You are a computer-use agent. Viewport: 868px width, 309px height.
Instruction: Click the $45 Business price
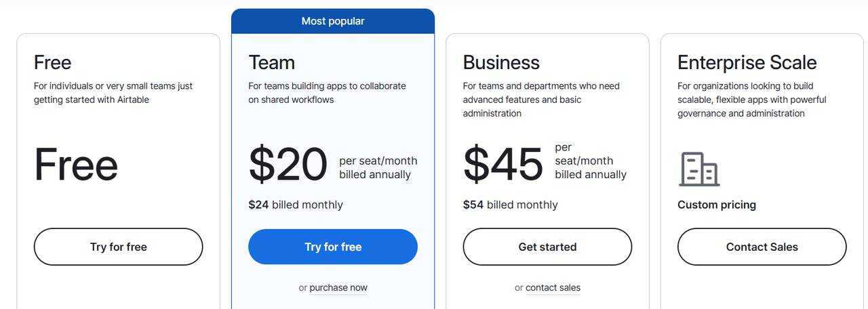click(503, 165)
